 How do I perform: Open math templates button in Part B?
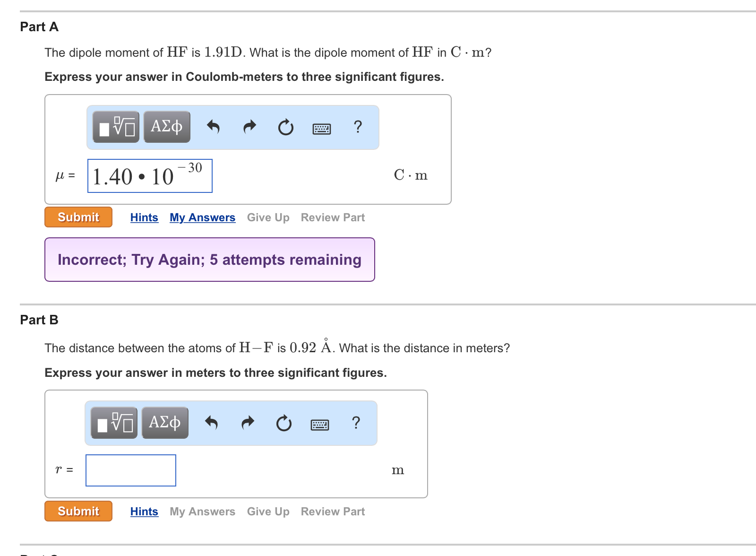click(114, 423)
